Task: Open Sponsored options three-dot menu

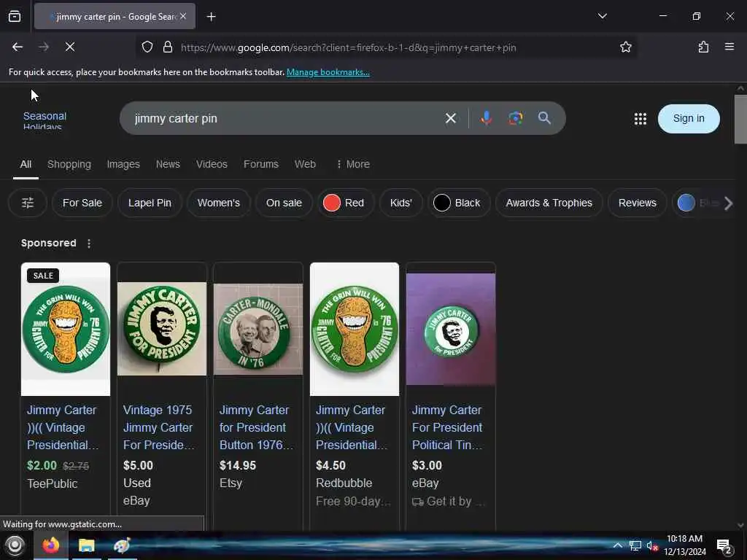Action: tap(88, 244)
